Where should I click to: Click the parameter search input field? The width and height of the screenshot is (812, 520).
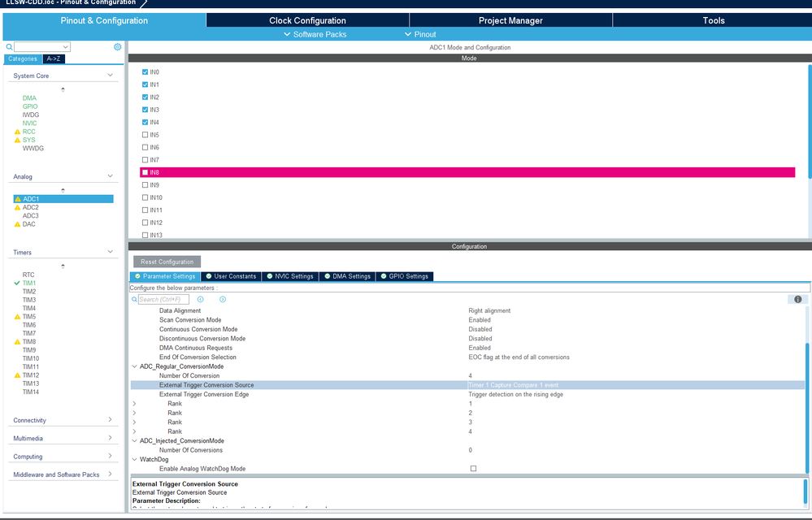click(x=163, y=299)
